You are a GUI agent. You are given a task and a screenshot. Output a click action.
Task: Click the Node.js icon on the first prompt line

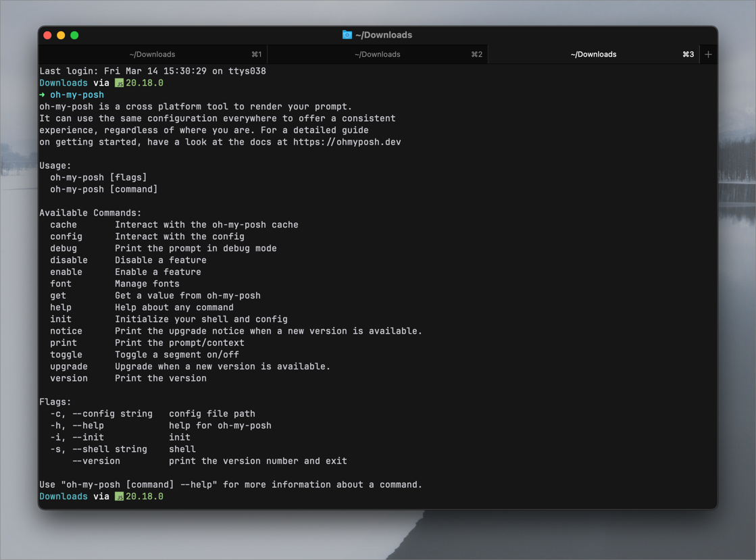[119, 83]
